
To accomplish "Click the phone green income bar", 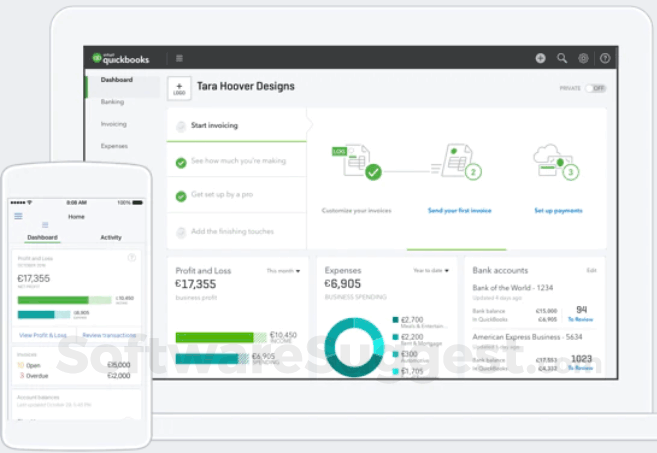I will coord(65,300).
